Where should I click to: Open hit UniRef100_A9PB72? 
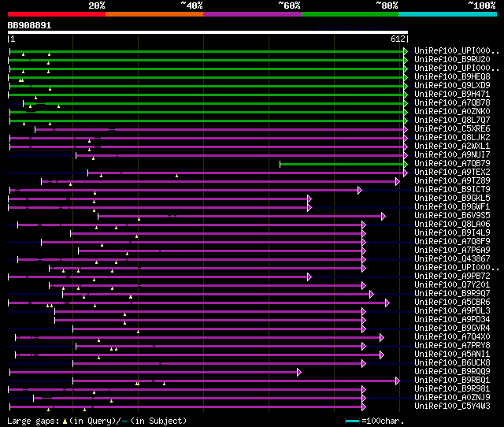point(452,277)
